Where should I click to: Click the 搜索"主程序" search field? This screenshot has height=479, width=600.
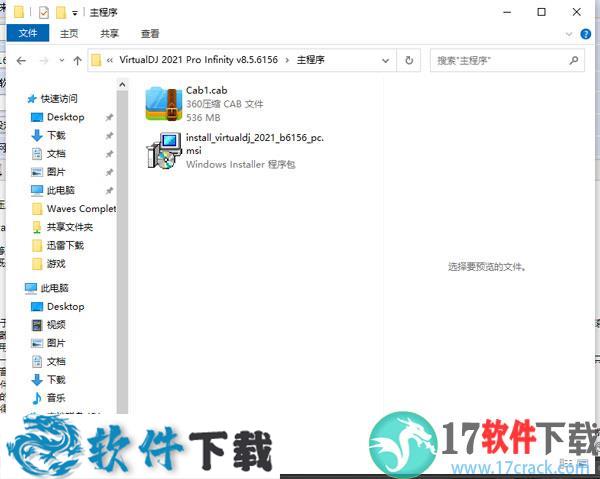tap(507, 60)
